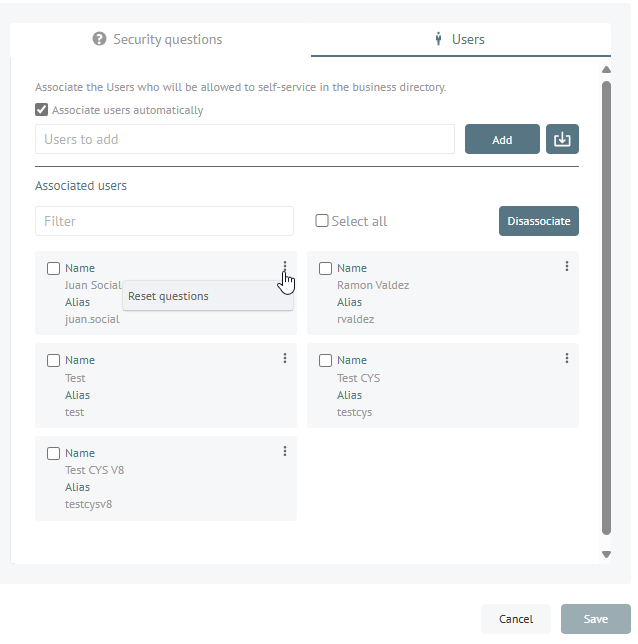Click the import users icon button

click(x=562, y=139)
